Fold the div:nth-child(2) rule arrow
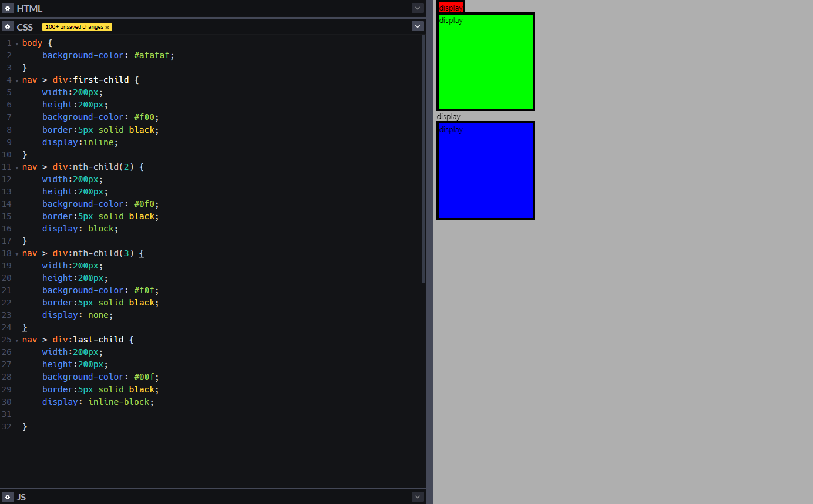This screenshot has width=813, height=504. coord(17,167)
